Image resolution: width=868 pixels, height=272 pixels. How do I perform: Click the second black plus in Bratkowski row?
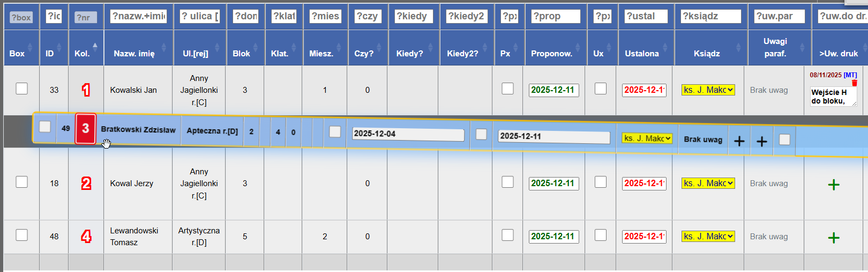tap(761, 141)
